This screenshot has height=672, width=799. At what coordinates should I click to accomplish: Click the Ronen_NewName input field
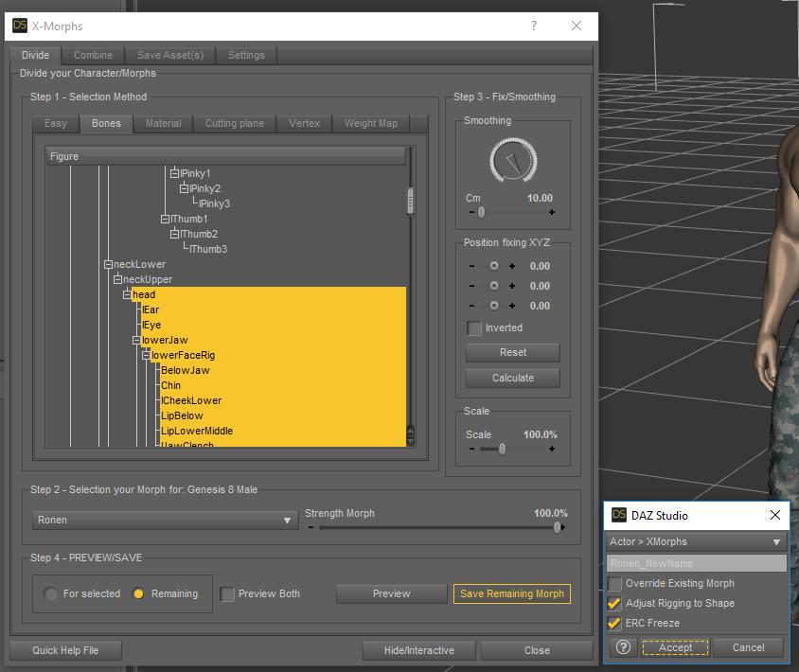click(x=696, y=563)
